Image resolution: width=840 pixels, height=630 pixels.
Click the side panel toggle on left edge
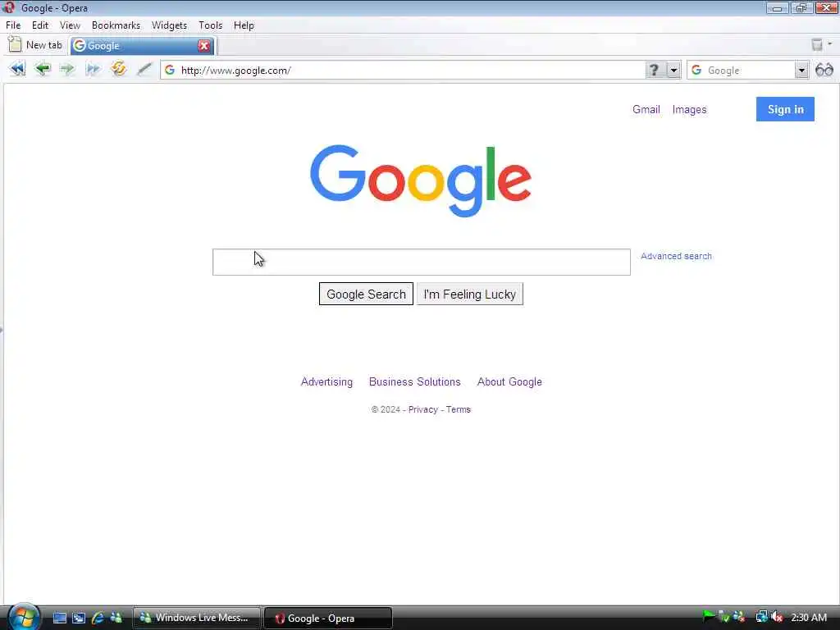tap(2, 330)
